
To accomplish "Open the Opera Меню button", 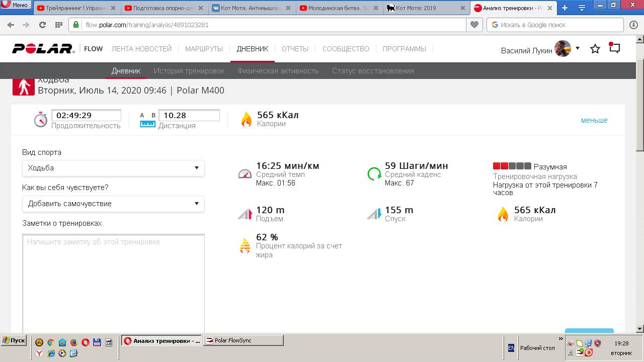I will coord(15,5).
